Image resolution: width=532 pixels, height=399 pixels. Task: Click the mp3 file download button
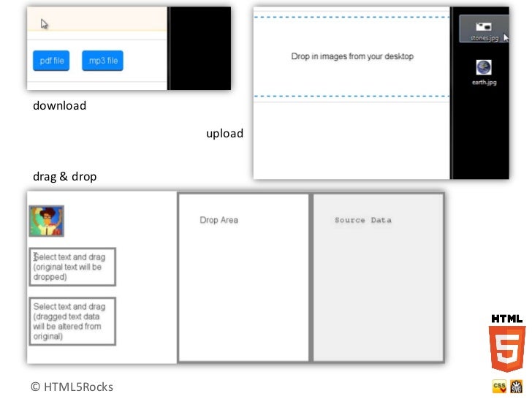102,61
